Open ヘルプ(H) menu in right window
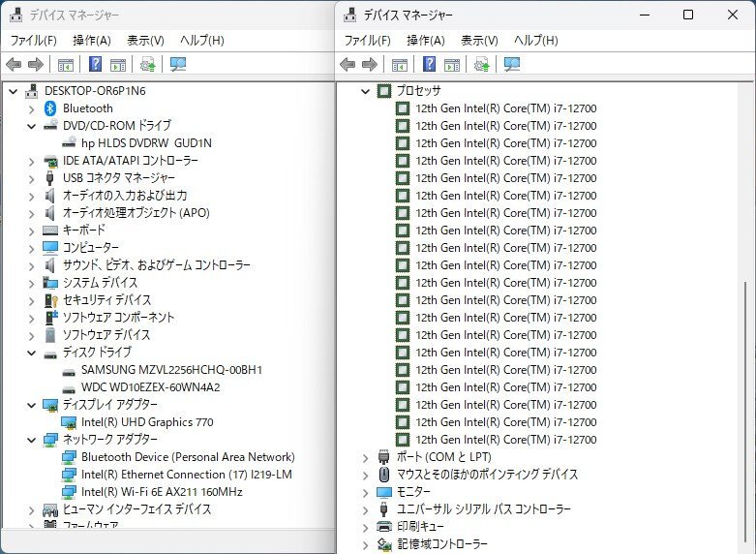 coord(535,40)
